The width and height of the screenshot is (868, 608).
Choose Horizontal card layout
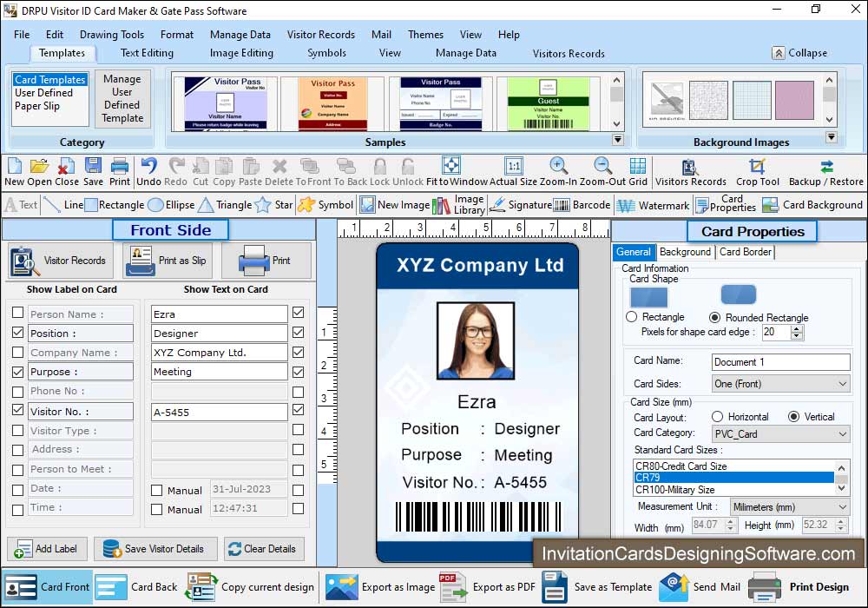point(718,416)
